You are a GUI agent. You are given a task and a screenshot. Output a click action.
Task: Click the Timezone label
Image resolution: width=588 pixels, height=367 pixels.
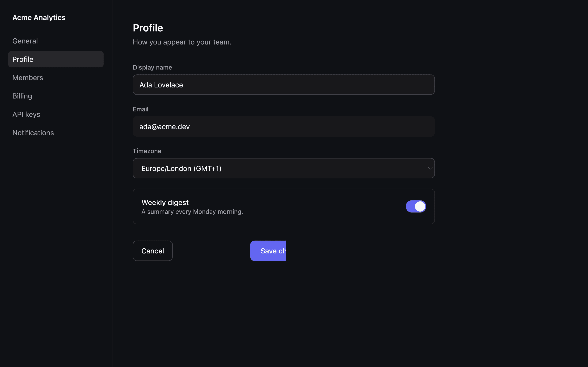point(147,151)
